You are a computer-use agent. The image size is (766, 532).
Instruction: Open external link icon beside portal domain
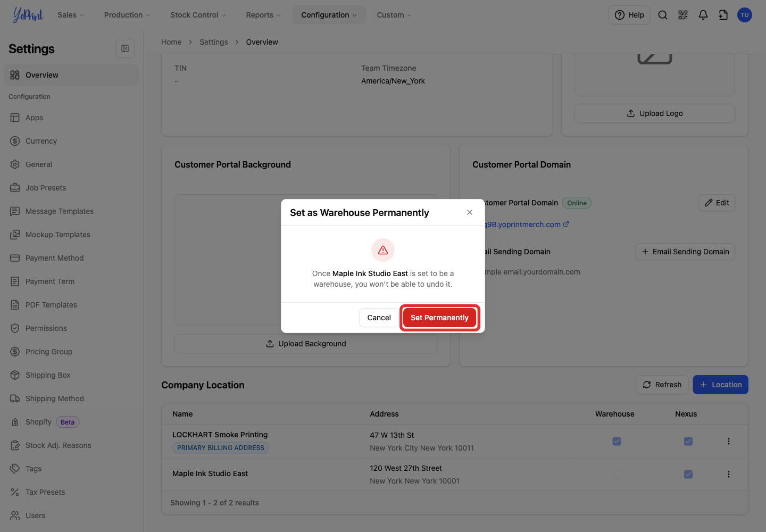pyautogui.click(x=566, y=225)
